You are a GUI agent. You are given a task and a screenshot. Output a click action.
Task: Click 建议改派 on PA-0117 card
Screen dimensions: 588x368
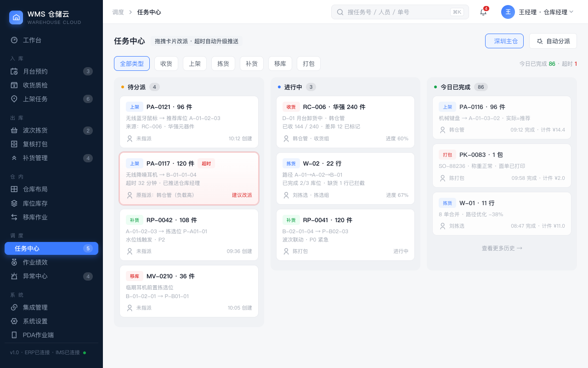click(x=242, y=195)
